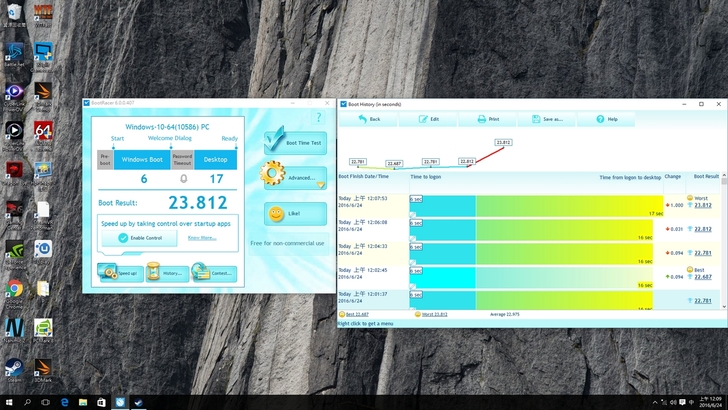This screenshot has width=728, height=410.
Task: Select the 12:06:08 boot history row date
Action: click(363, 226)
